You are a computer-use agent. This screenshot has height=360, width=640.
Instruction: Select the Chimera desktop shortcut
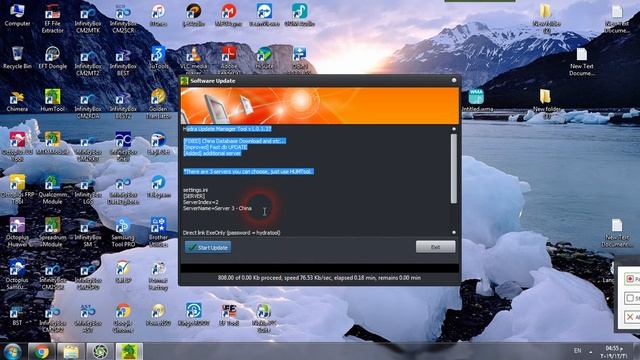click(x=17, y=101)
